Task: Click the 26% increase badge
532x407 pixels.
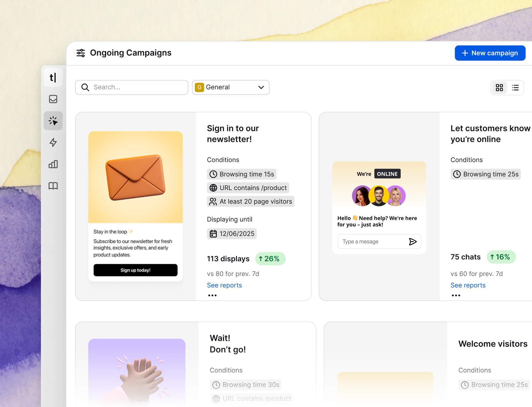Action: (x=270, y=259)
